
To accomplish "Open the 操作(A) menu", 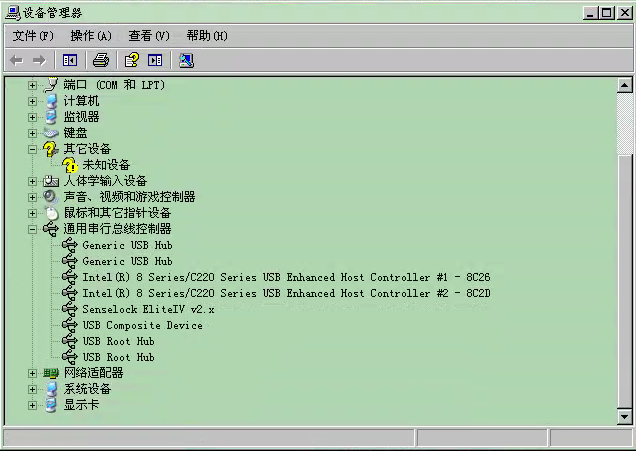I will click(x=91, y=36).
